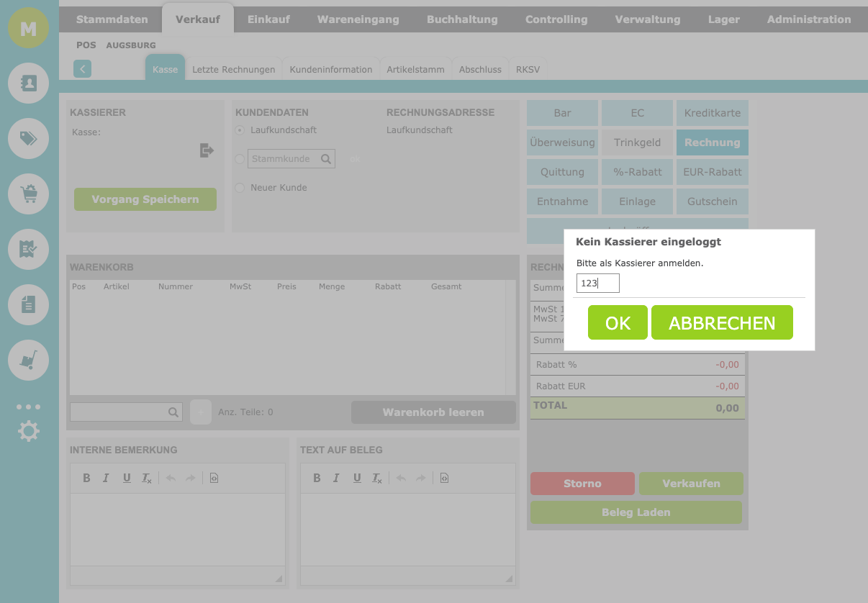Image resolution: width=868 pixels, height=603 pixels.
Task: Toggle bold in Interne Bemerkung editor
Action: [x=86, y=478]
